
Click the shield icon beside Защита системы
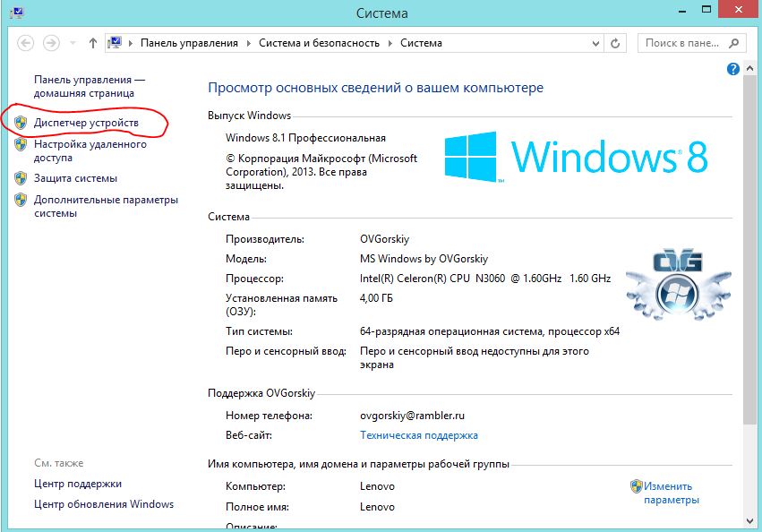(x=21, y=177)
